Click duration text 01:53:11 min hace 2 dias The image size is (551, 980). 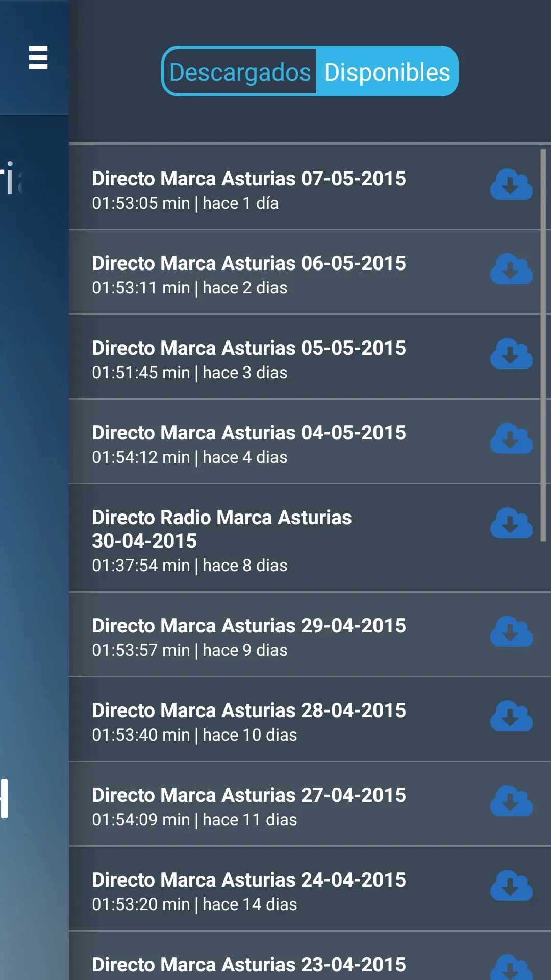pos(190,288)
